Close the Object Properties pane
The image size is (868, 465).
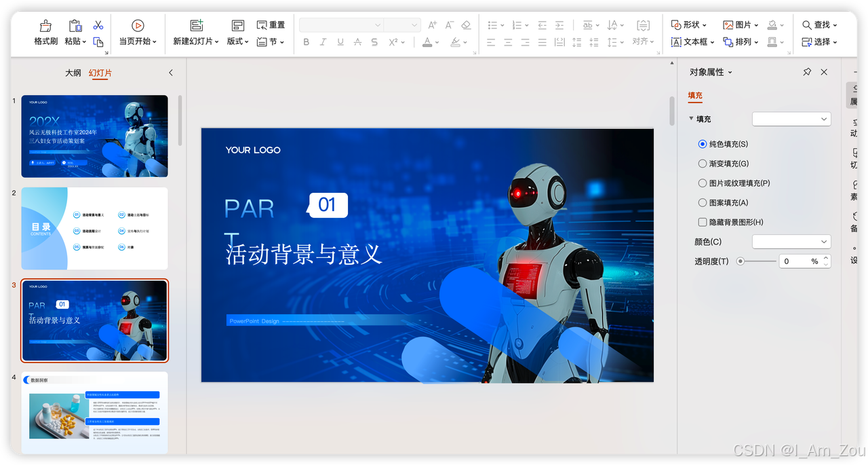click(x=824, y=72)
